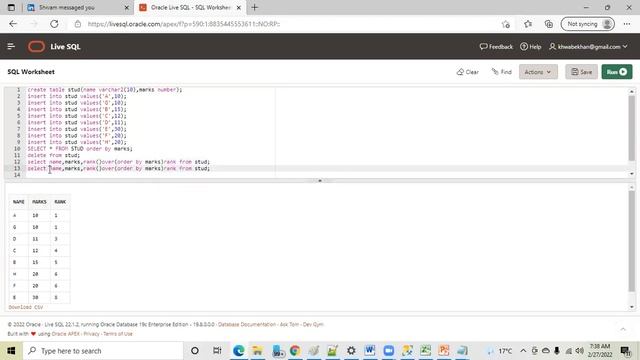The height and width of the screenshot is (360, 640).
Task: Click the Oracle logo in header
Action: click(x=36, y=47)
